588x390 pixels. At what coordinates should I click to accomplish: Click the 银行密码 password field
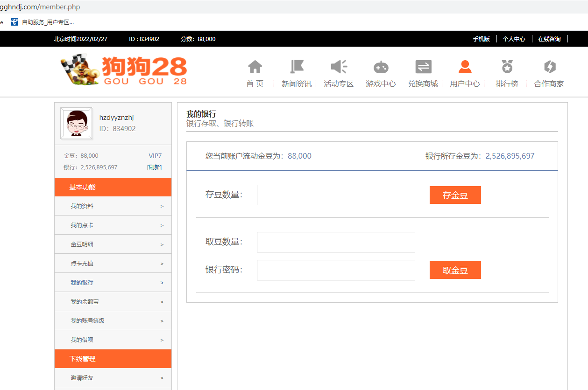pyautogui.click(x=336, y=270)
